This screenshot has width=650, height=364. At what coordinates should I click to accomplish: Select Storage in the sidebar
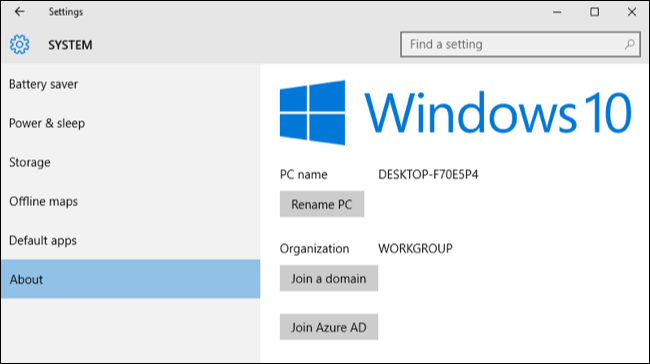pos(130,162)
